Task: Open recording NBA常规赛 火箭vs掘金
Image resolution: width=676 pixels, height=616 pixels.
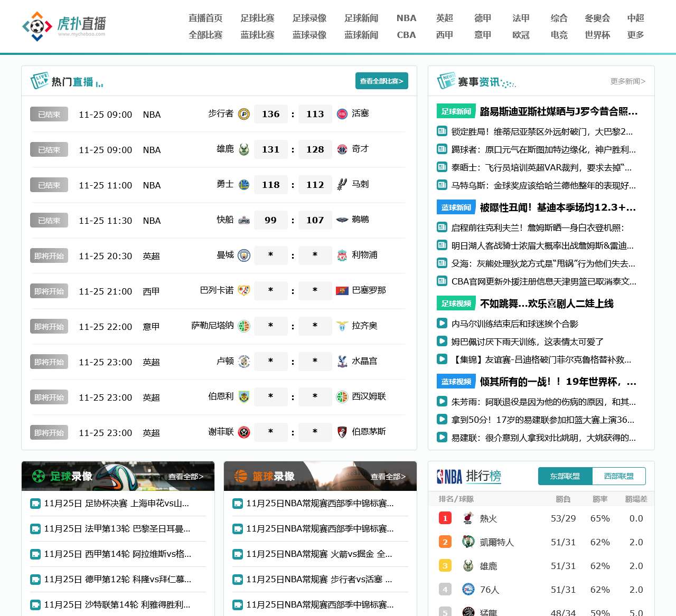Action: coord(319,554)
